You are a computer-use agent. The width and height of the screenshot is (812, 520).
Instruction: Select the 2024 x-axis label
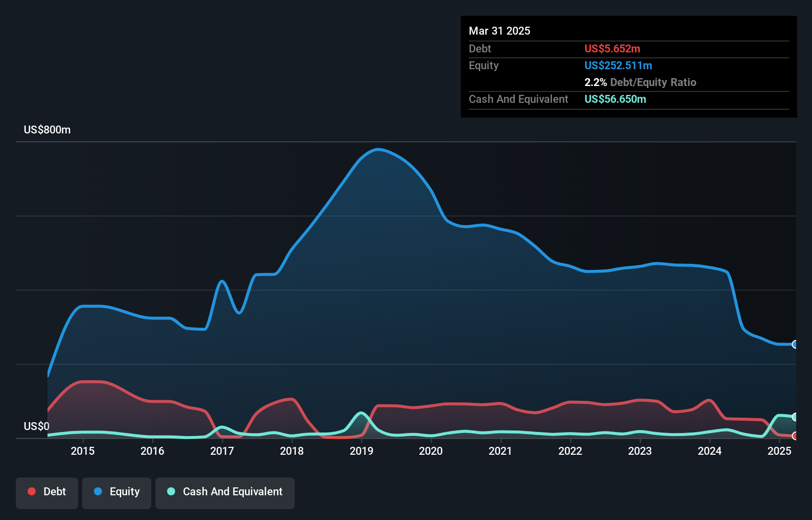[710, 451]
